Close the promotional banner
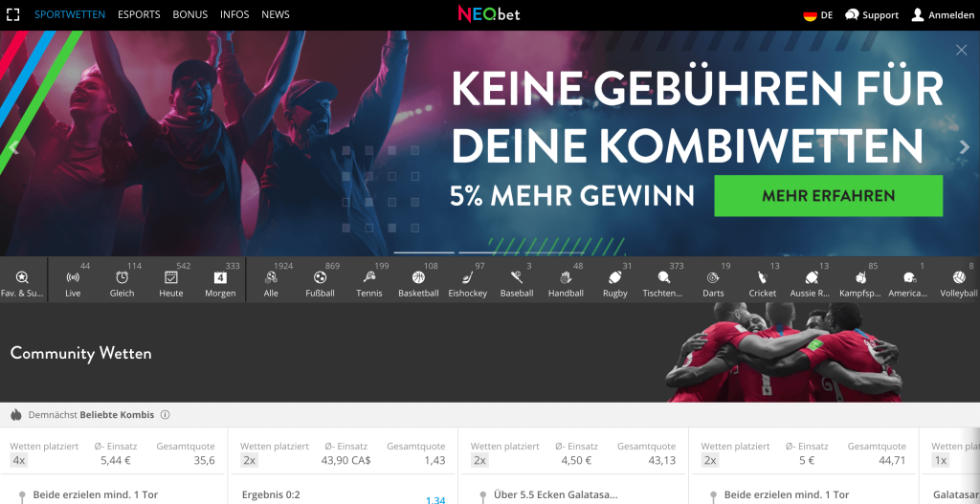Screen dimensions: 980x504 pyautogui.click(x=961, y=50)
